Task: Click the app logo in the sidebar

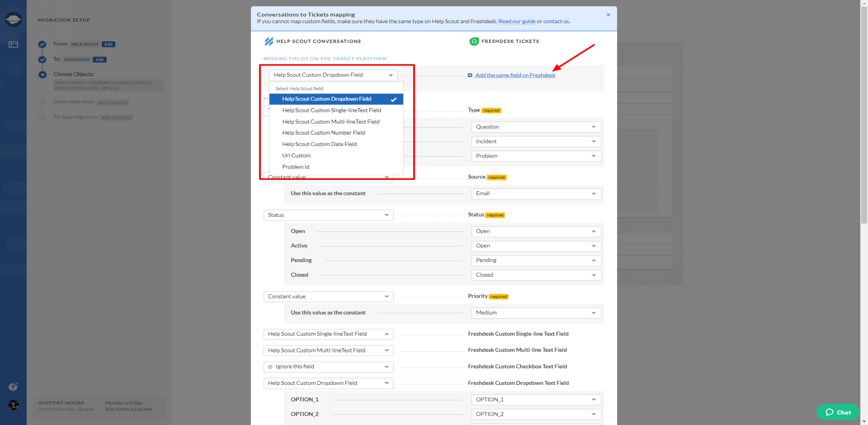Action: 13,19
